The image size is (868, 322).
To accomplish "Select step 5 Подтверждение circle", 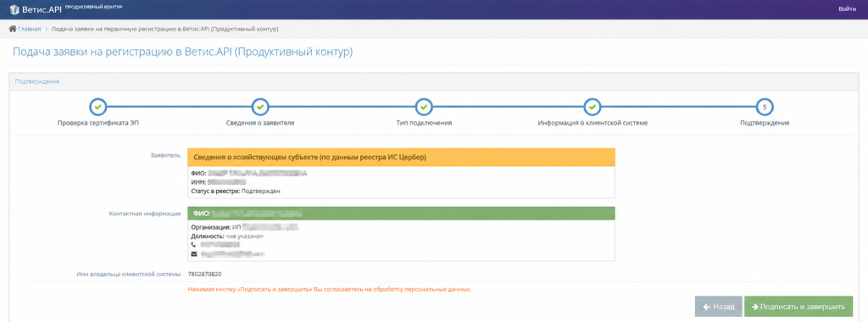I will tap(765, 106).
